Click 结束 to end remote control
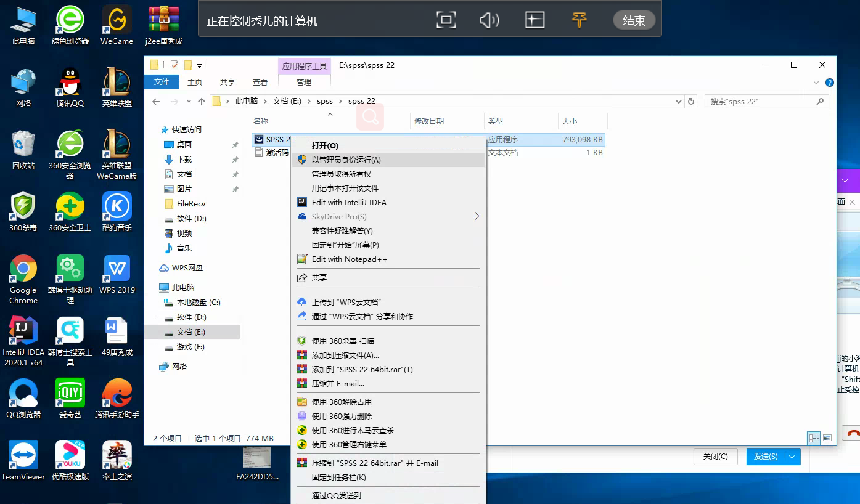The height and width of the screenshot is (504, 860). click(x=634, y=20)
